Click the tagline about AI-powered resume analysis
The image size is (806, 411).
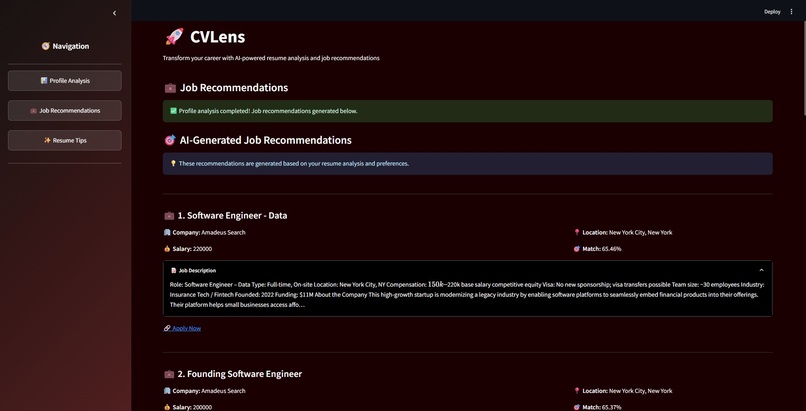(271, 58)
